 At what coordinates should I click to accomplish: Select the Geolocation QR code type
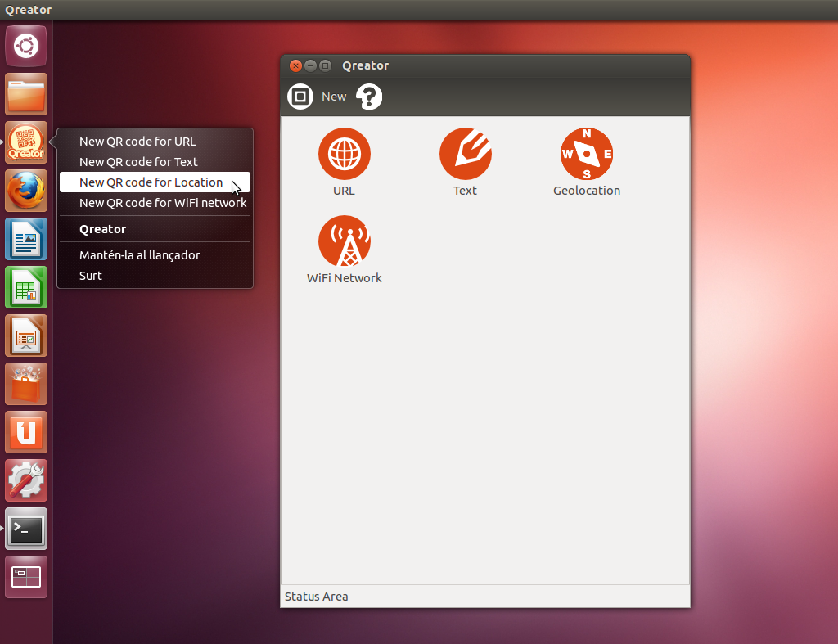point(586,162)
